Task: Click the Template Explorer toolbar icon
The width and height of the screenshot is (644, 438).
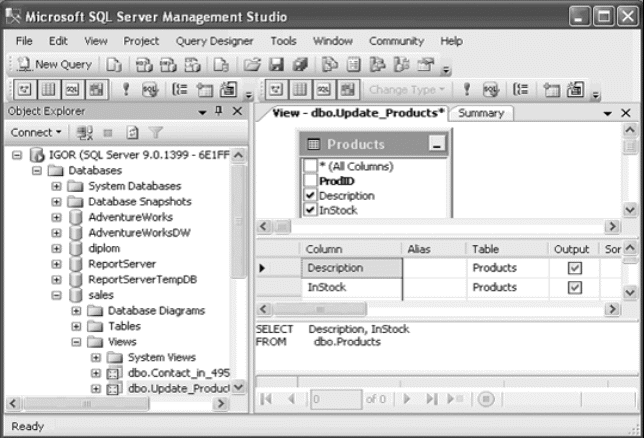Action: [401, 65]
